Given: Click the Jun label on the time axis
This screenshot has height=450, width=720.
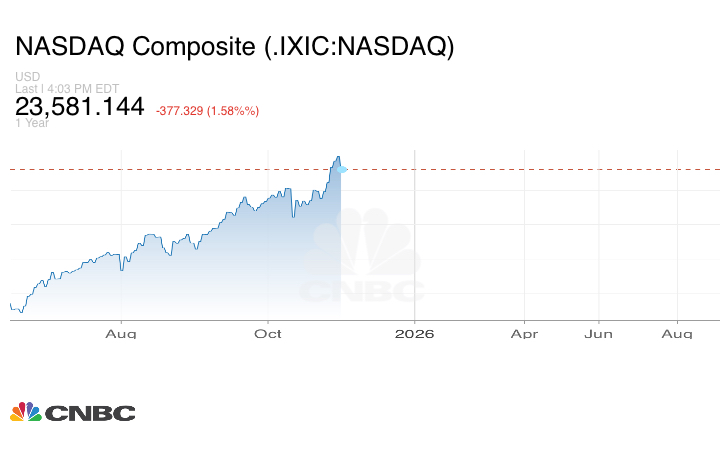Looking at the screenshot, I should pos(598,333).
